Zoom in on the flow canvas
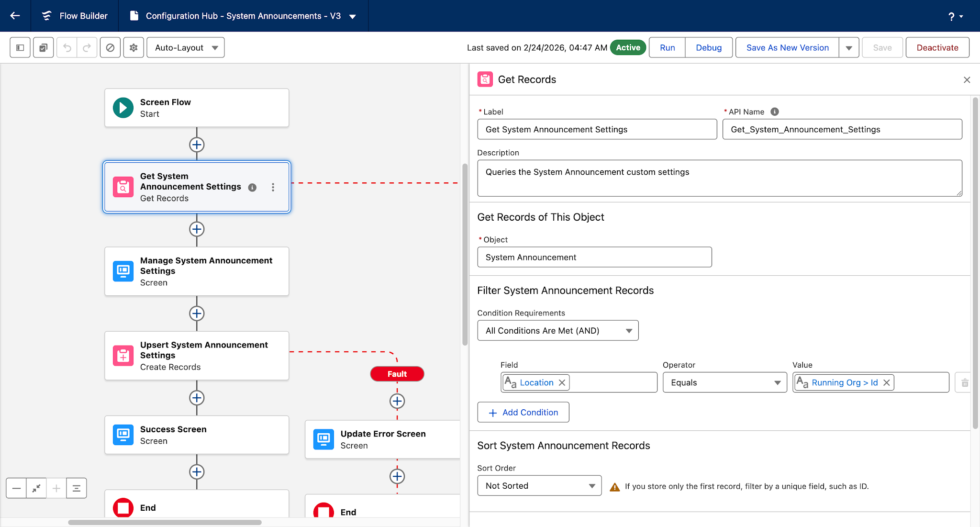Image resolution: width=980 pixels, height=527 pixels. click(56, 488)
